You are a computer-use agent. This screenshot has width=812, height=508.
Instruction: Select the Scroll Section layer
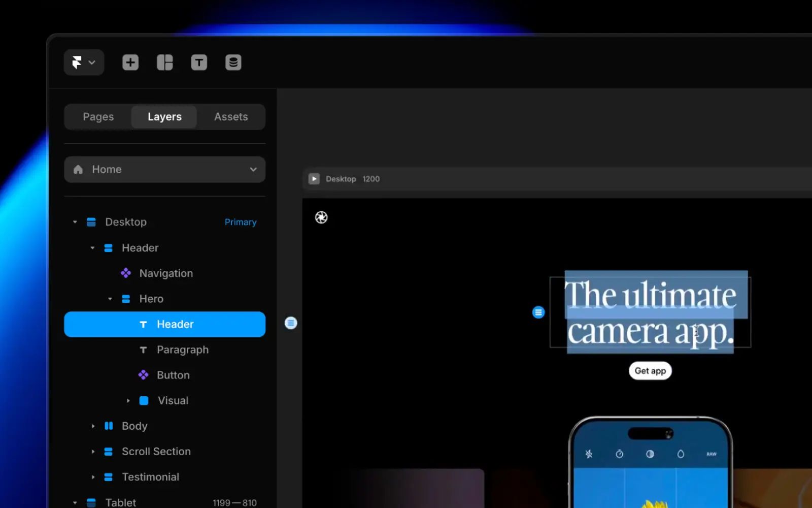tap(165, 452)
